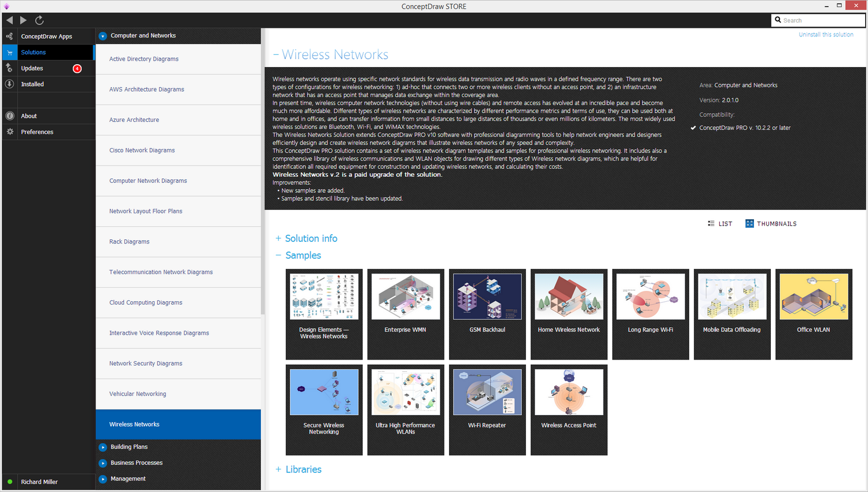868x492 pixels.
Task: Select Cisco Network Diagrams solution
Action: coord(178,150)
